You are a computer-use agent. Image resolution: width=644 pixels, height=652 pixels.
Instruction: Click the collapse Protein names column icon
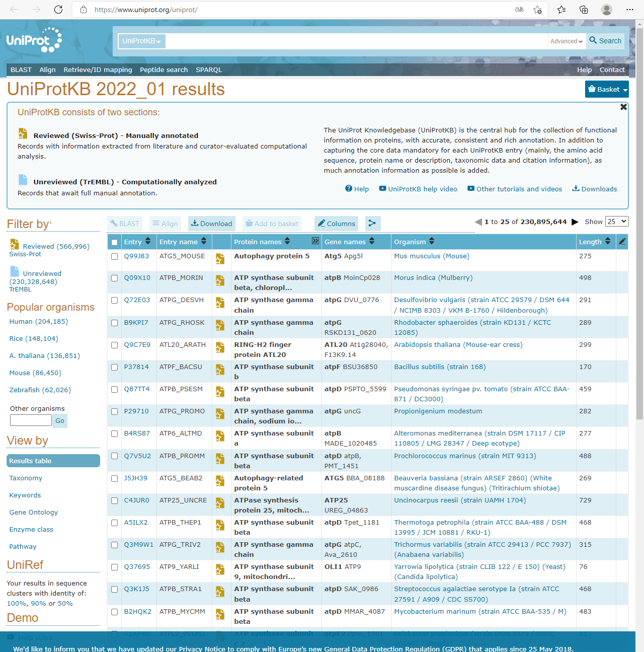point(315,241)
